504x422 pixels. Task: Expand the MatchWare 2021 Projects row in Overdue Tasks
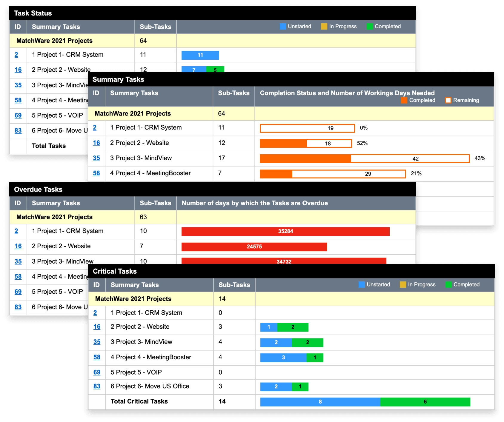55,217
